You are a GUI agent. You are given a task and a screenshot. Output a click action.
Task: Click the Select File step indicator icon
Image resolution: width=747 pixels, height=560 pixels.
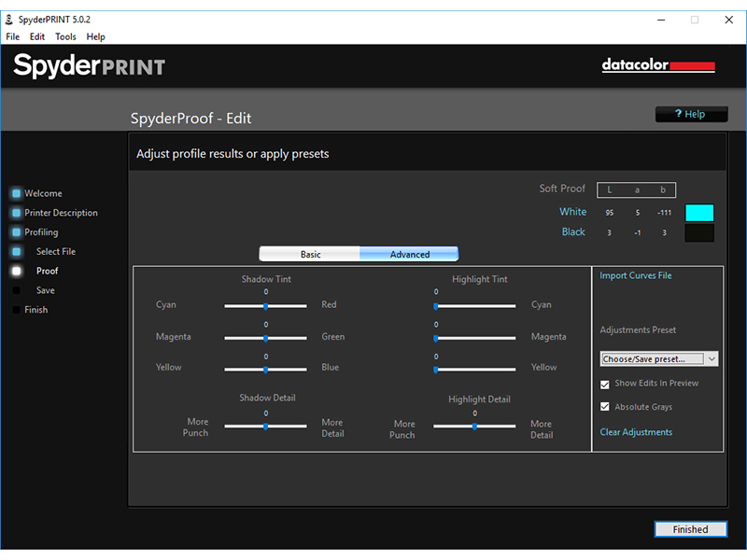[17, 252]
